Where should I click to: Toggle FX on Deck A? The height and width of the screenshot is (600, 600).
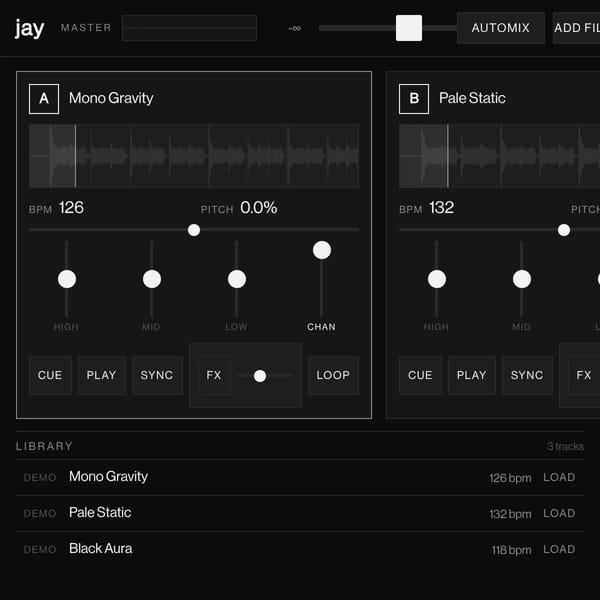tap(214, 375)
